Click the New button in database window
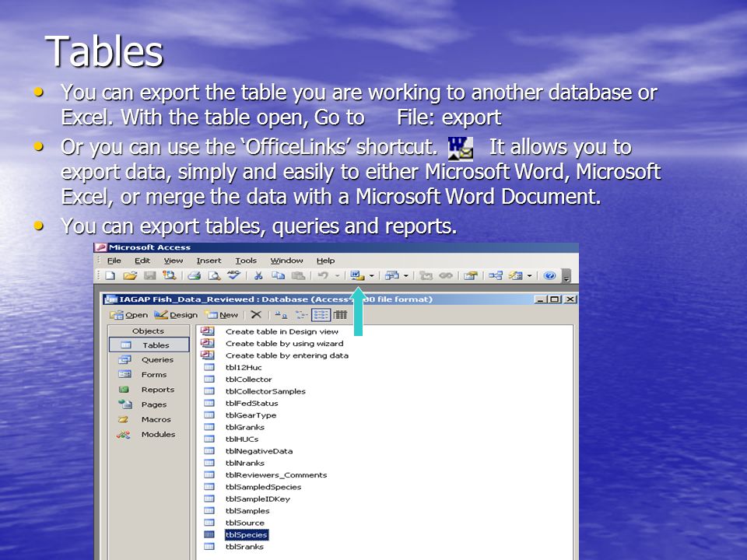The image size is (747, 560). tap(222, 315)
